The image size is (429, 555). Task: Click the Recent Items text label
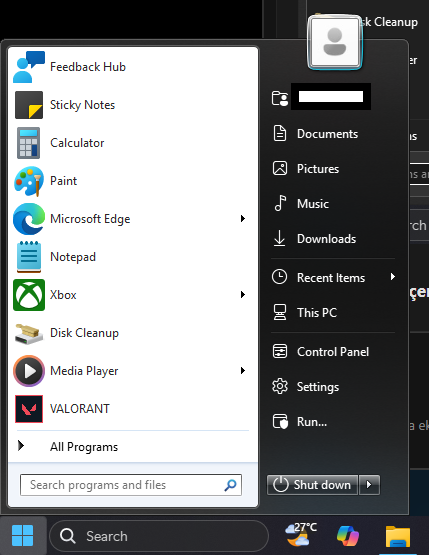click(x=331, y=278)
